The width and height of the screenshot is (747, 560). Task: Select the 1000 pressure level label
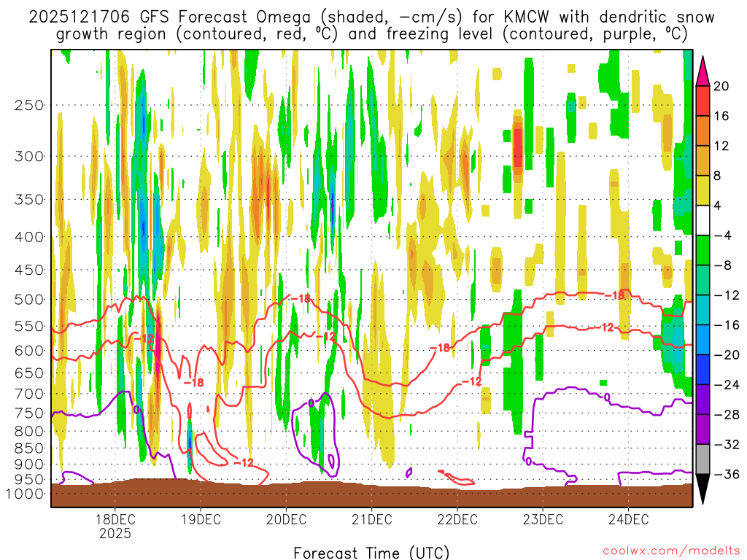click(x=27, y=494)
